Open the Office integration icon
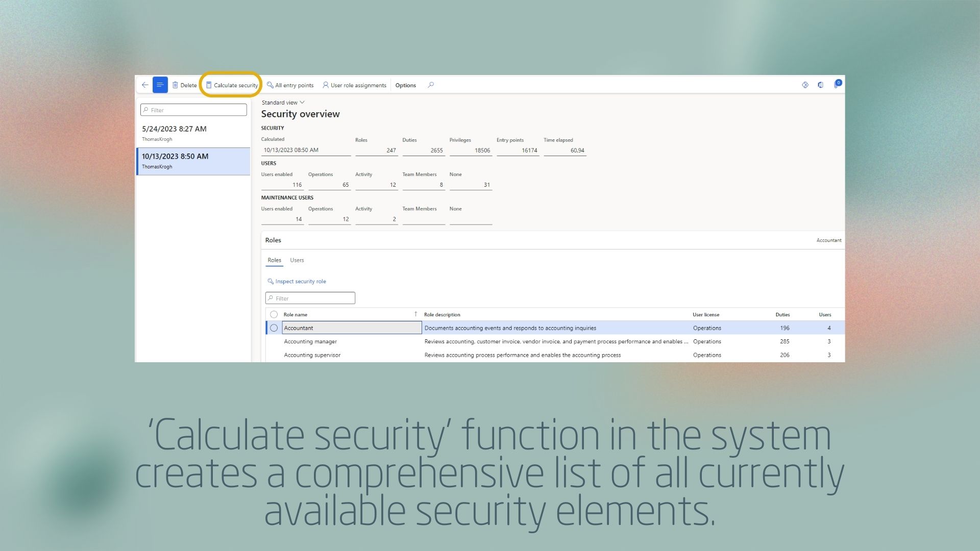 [x=820, y=85]
